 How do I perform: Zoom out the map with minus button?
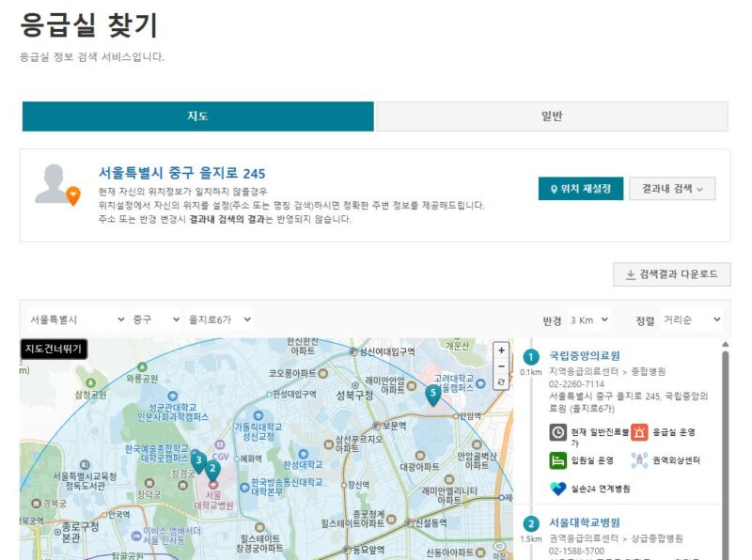coord(501,366)
